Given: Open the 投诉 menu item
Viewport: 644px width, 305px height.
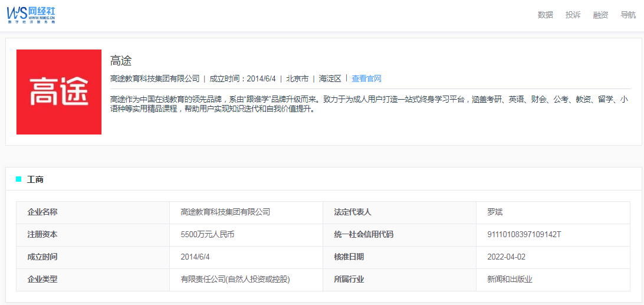Looking at the screenshot, I should [x=573, y=15].
